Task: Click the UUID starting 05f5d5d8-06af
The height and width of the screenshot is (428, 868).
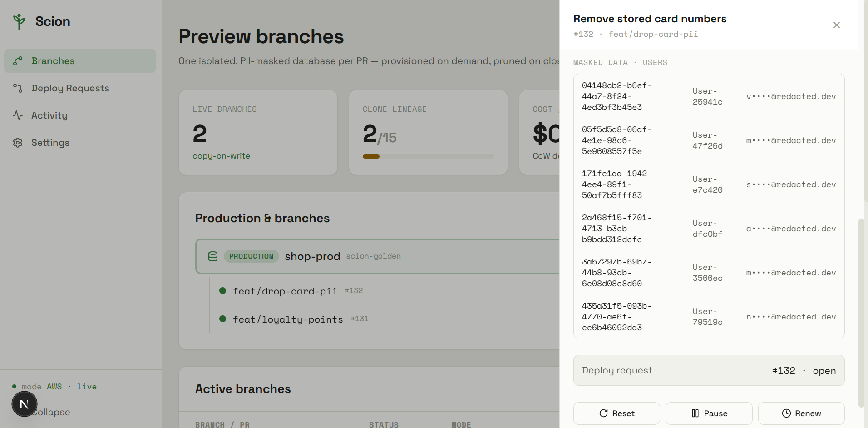Action: point(616,140)
